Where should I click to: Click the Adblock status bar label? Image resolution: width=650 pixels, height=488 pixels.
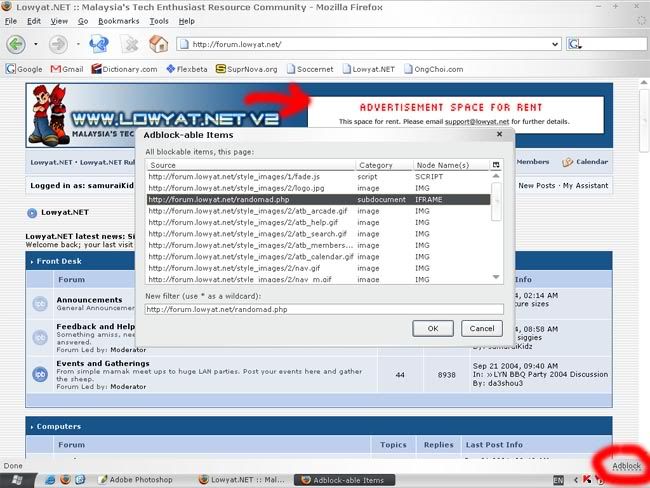(626, 466)
